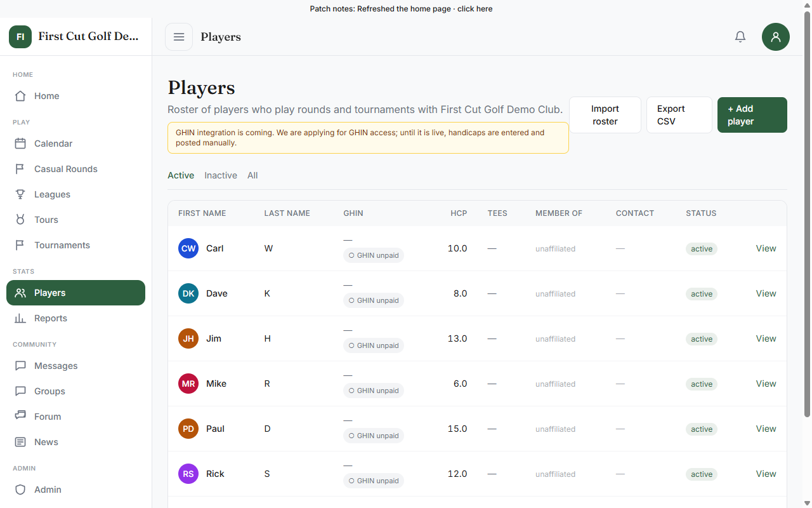Viewport: 812px width, 508px height.
Task: Click the Add player button
Action: [x=752, y=115]
